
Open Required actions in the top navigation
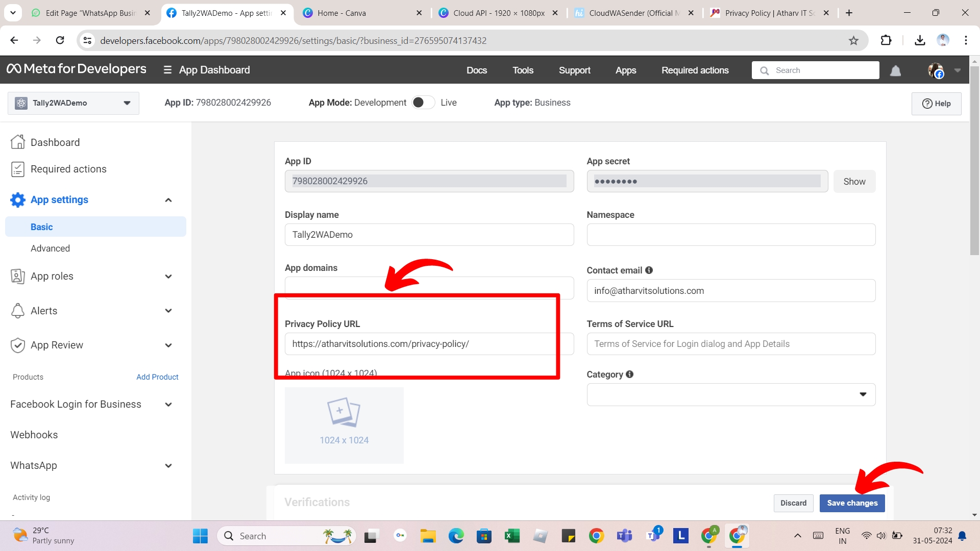click(x=695, y=70)
